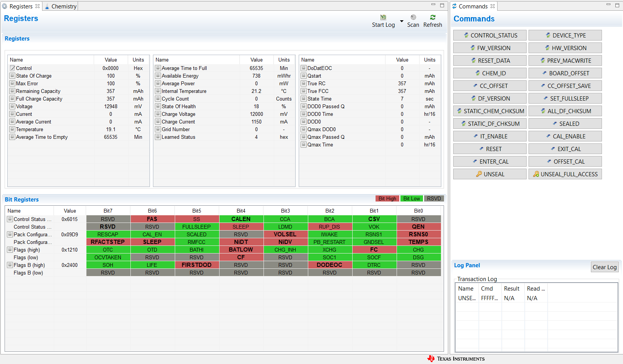Run the RESET_DATA command
This screenshot has height=364, width=623.
pyautogui.click(x=490, y=60)
